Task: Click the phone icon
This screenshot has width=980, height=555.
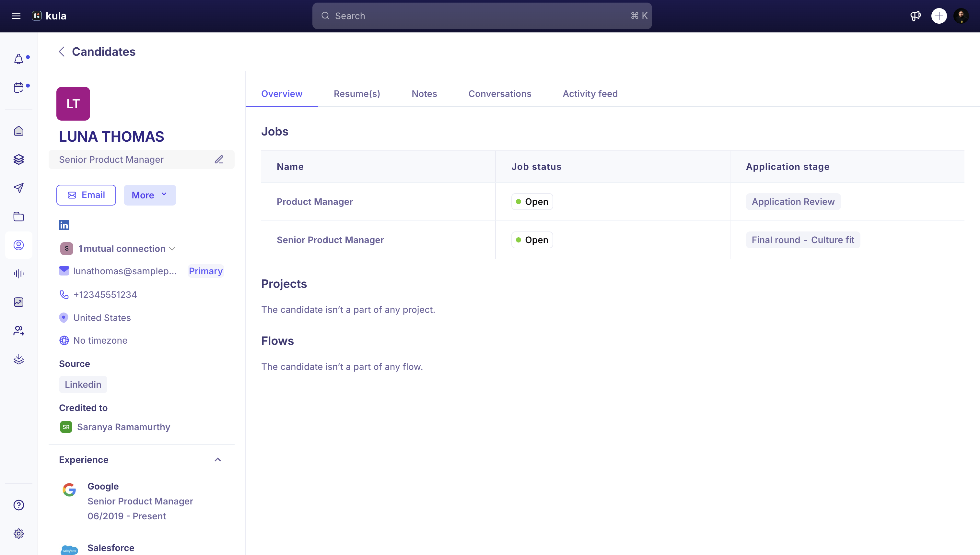Action: [x=64, y=295]
